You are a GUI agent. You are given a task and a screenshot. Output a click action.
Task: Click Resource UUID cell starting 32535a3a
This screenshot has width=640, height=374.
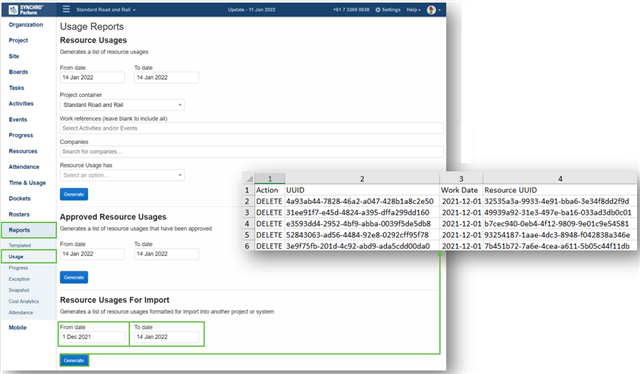[560, 201]
